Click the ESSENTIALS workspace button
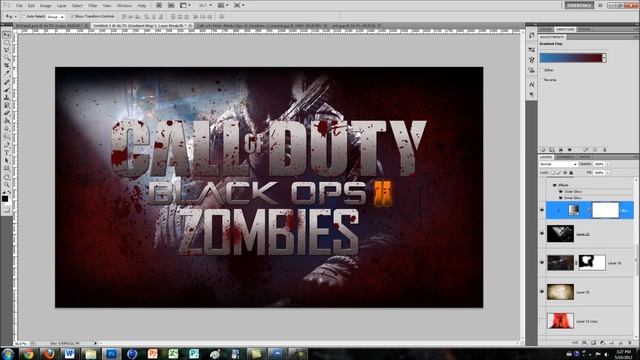Screen dimensions: 640x360 tap(579, 5)
